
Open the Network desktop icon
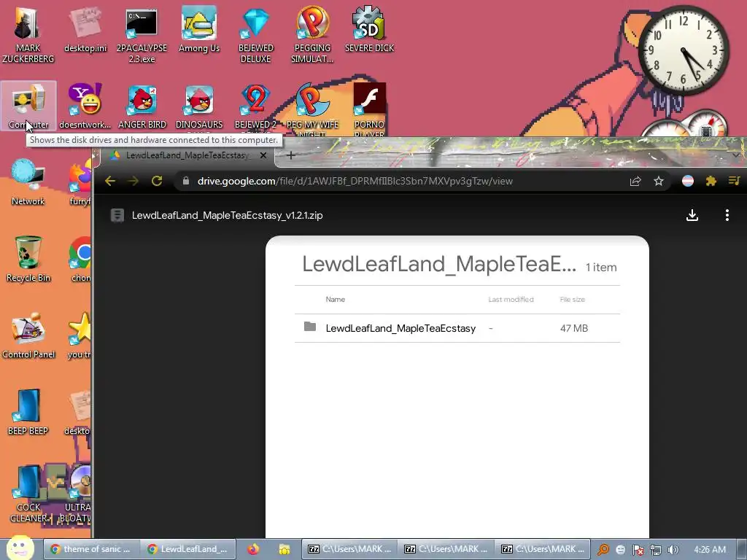pos(28,183)
